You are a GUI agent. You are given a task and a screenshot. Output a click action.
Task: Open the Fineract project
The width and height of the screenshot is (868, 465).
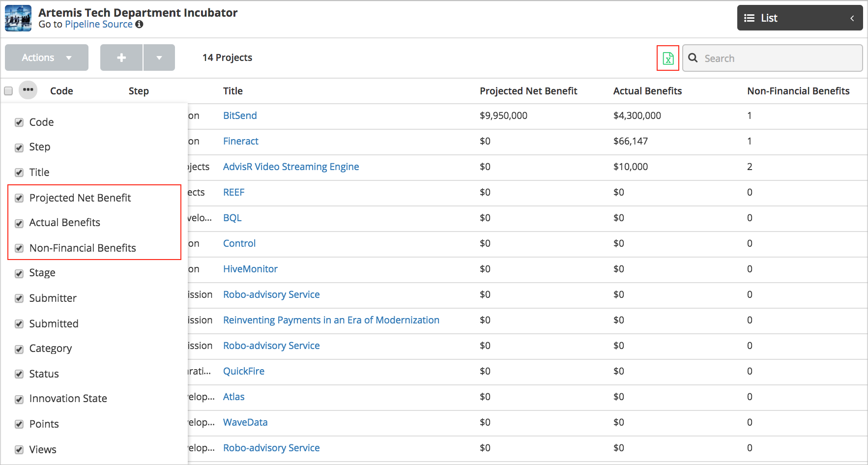pyautogui.click(x=241, y=141)
